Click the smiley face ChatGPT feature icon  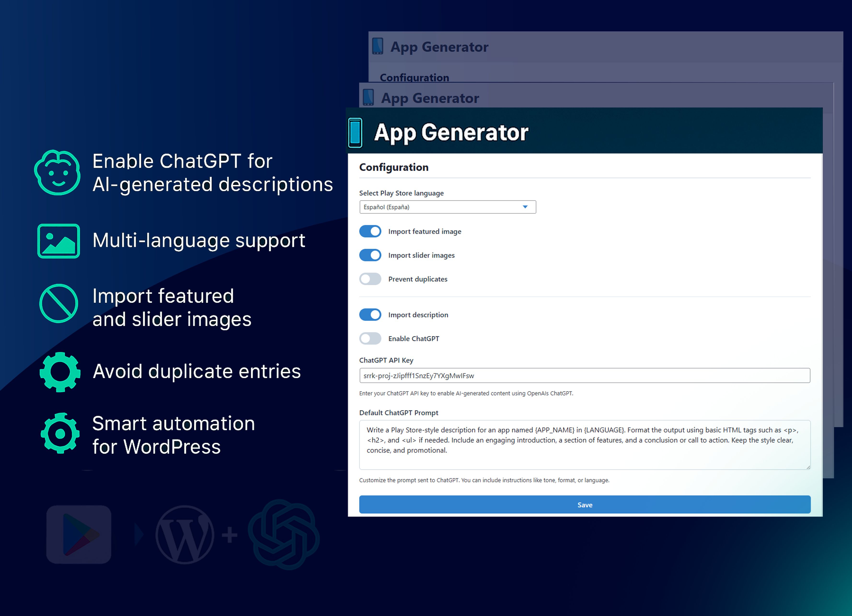(x=58, y=173)
